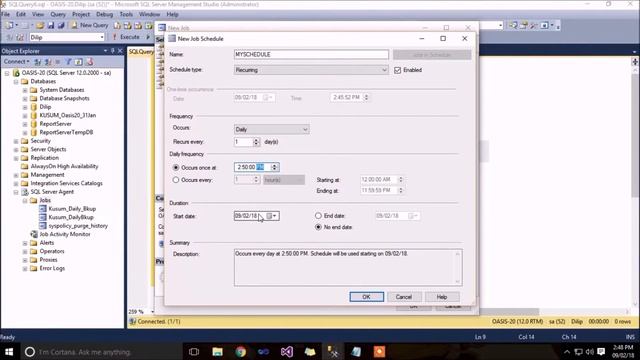Click the Save icon in the toolbar
Screen dimensions: 640x360
point(51,25)
